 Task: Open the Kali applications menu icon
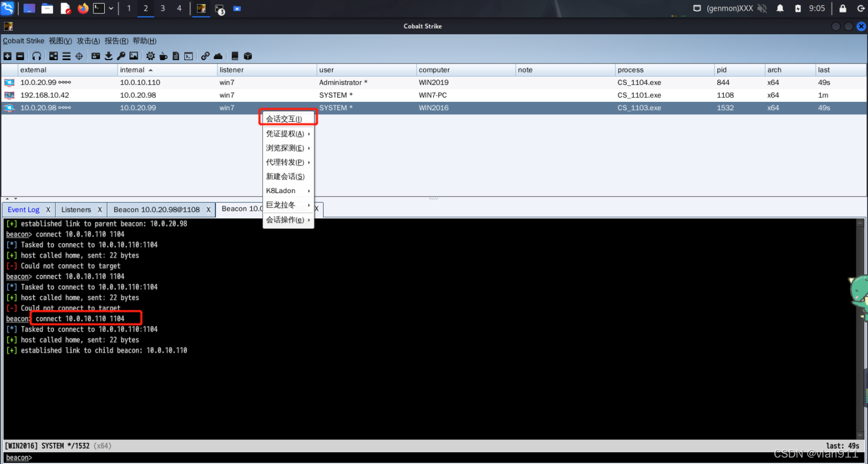(8, 8)
